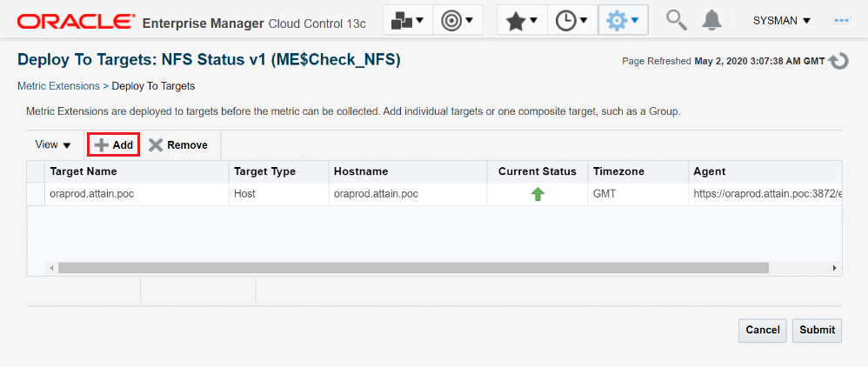
Task: Open the notifications bell
Action: [712, 20]
